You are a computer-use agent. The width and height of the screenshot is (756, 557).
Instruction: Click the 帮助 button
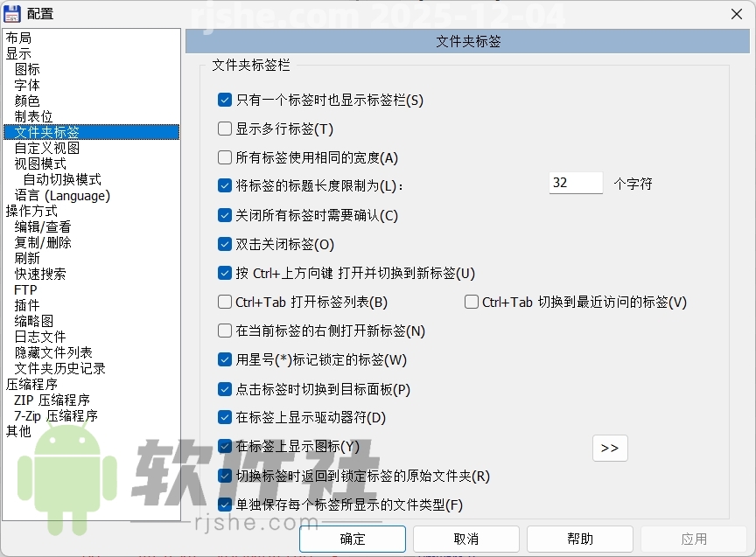point(580,539)
